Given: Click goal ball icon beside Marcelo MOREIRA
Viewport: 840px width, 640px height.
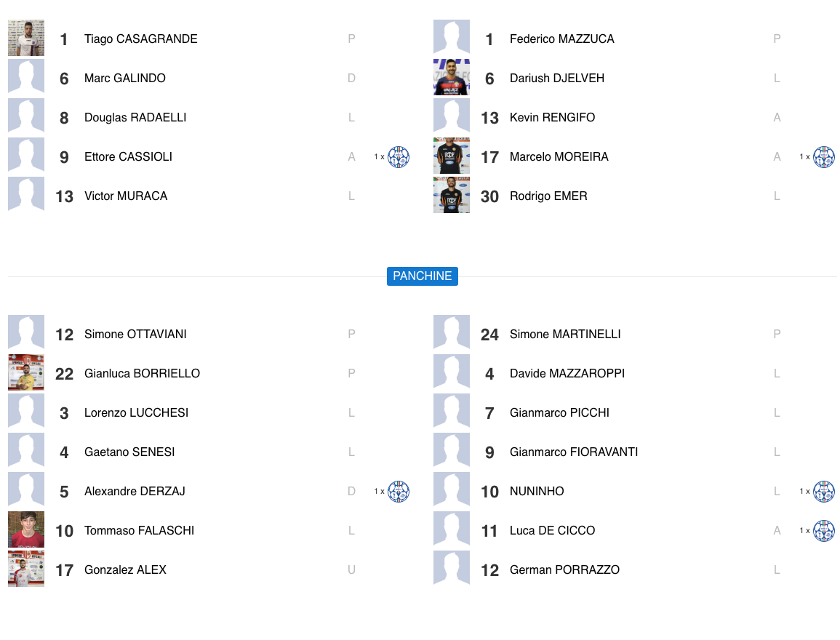Looking at the screenshot, I should (x=824, y=157).
